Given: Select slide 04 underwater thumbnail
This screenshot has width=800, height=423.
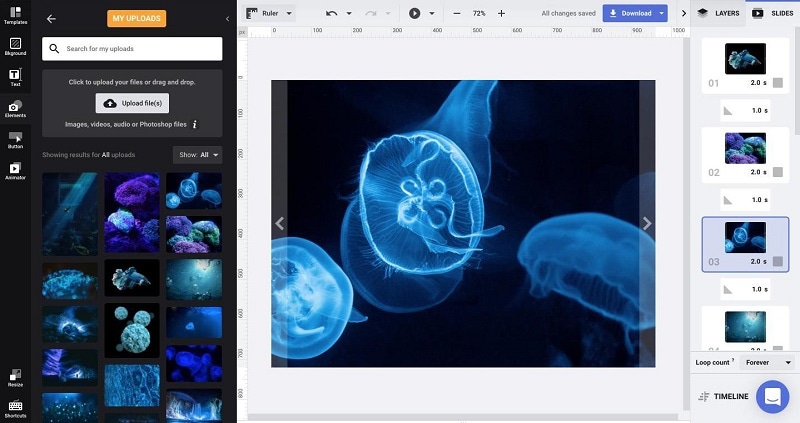Looking at the screenshot, I should click(x=745, y=327).
